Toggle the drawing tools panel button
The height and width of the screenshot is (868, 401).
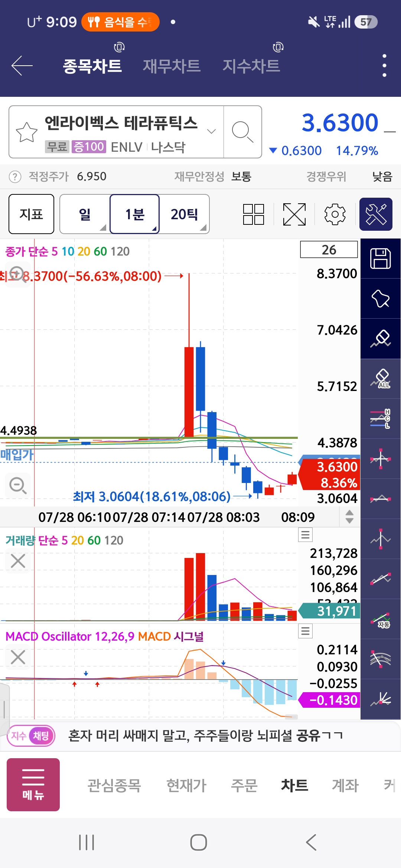pos(376,214)
